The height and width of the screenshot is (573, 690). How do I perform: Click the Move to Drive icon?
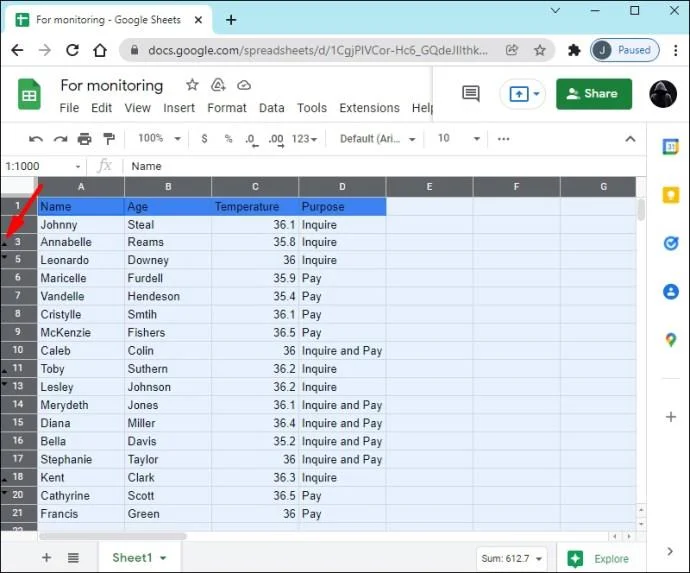pos(218,84)
